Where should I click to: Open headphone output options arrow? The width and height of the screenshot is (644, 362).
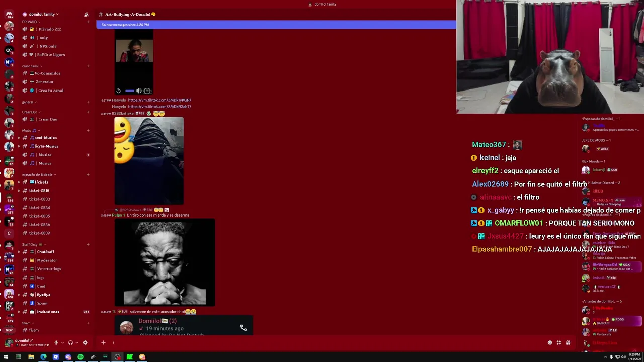click(x=76, y=343)
